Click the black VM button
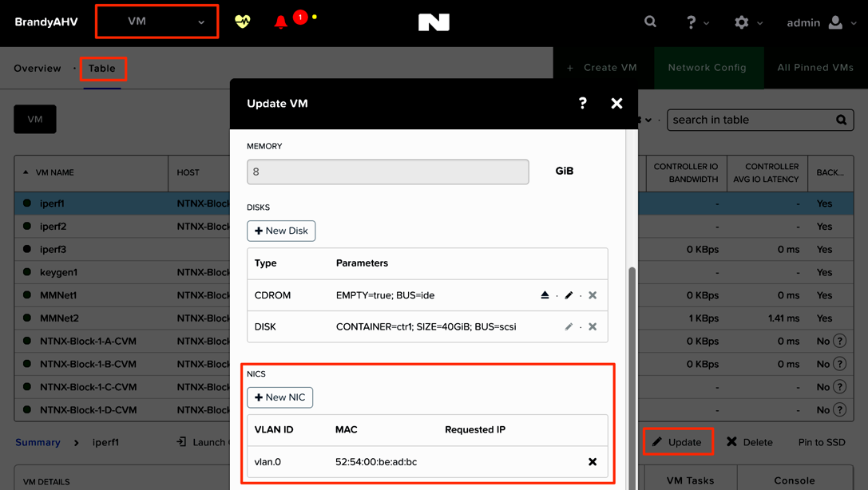Image resolution: width=868 pixels, height=490 pixels. coord(35,119)
